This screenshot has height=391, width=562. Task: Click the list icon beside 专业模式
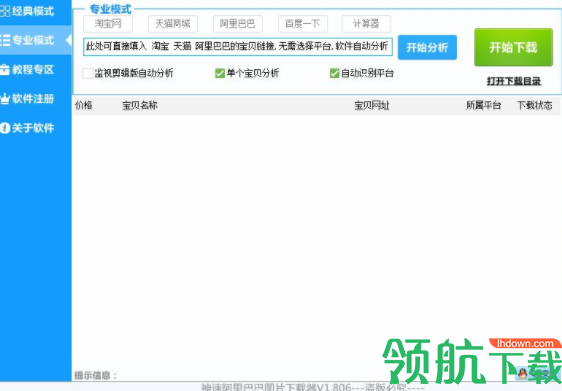(5, 40)
